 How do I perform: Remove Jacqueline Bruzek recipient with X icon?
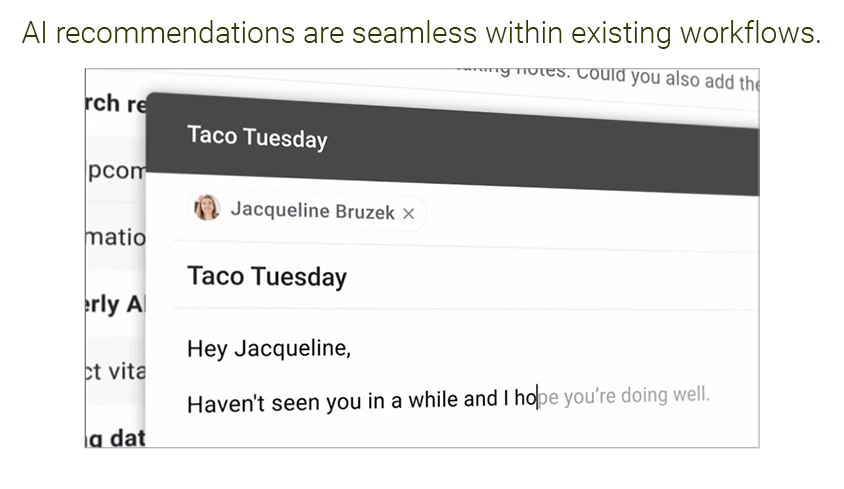point(409,214)
